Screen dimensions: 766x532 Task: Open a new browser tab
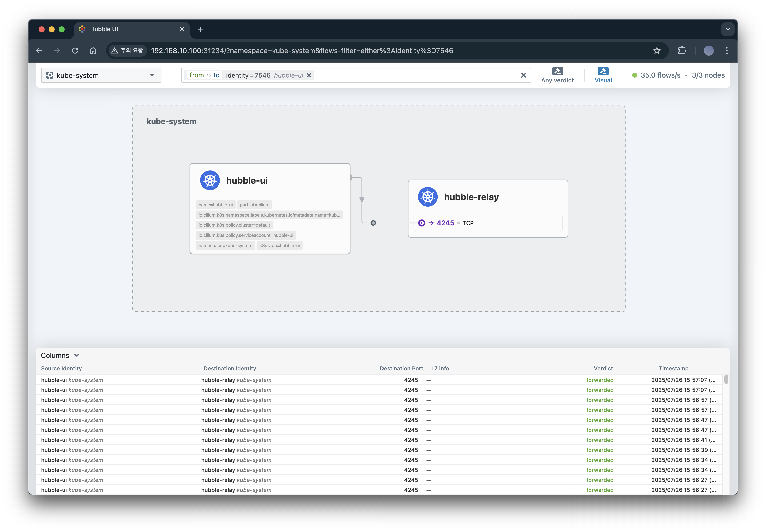pos(200,29)
